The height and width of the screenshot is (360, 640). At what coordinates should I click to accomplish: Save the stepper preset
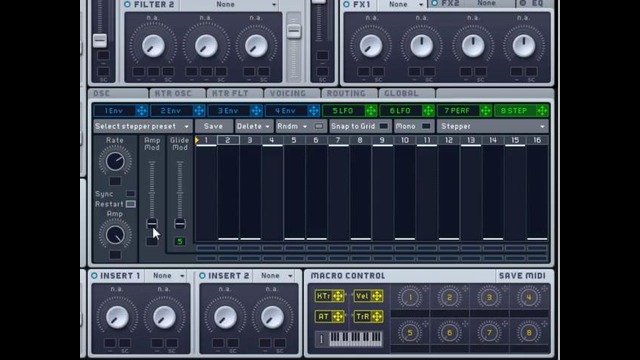(213, 127)
